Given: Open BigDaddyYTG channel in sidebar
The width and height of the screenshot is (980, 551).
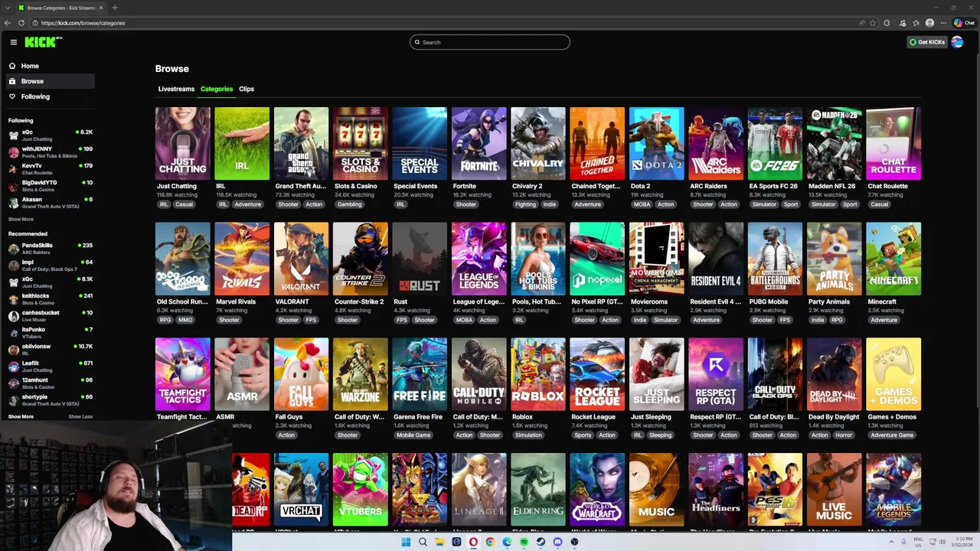Looking at the screenshot, I should tap(51, 185).
